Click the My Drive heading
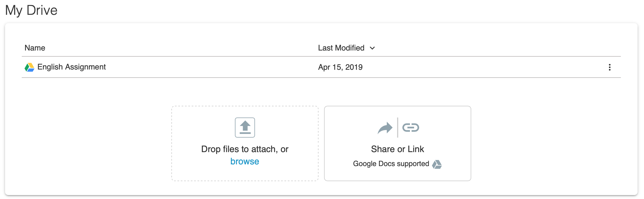 point(31,10)
